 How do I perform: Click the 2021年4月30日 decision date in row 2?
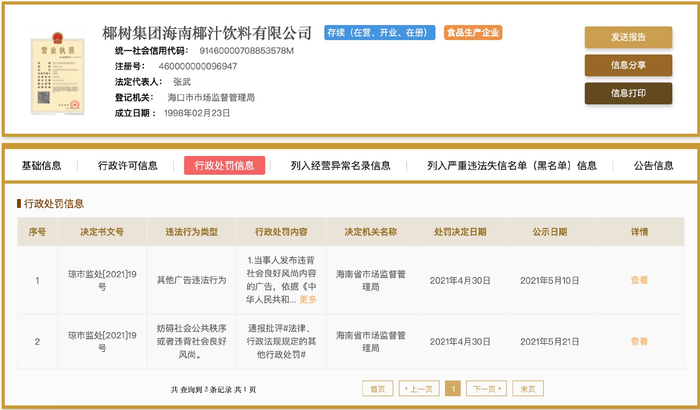pos(460,342)
